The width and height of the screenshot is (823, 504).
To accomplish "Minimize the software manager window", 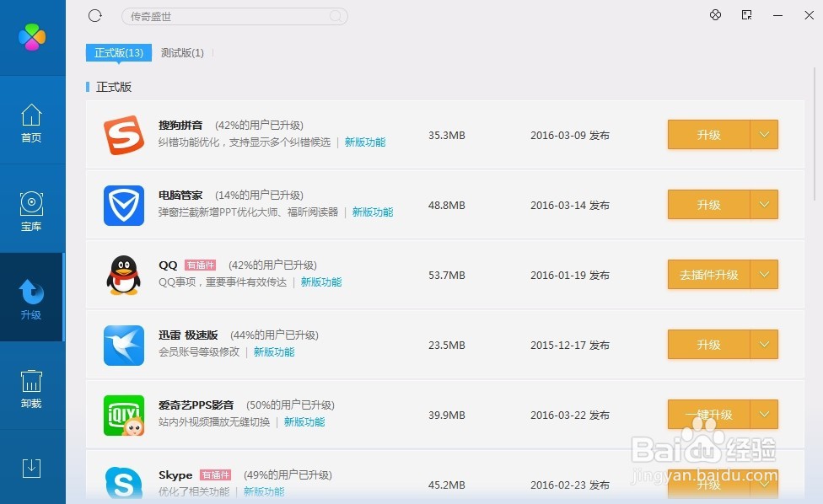I will click(x=777, y=16).
